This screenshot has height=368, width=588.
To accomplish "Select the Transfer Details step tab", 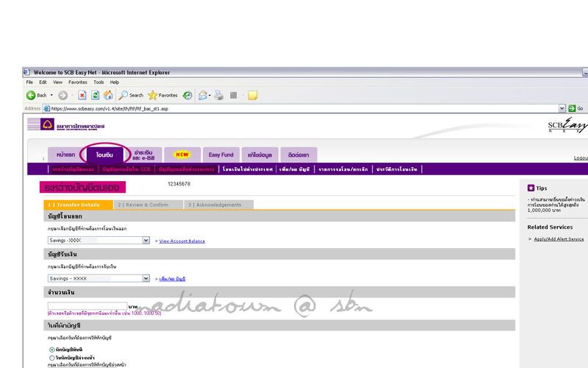I will [78, 205].
